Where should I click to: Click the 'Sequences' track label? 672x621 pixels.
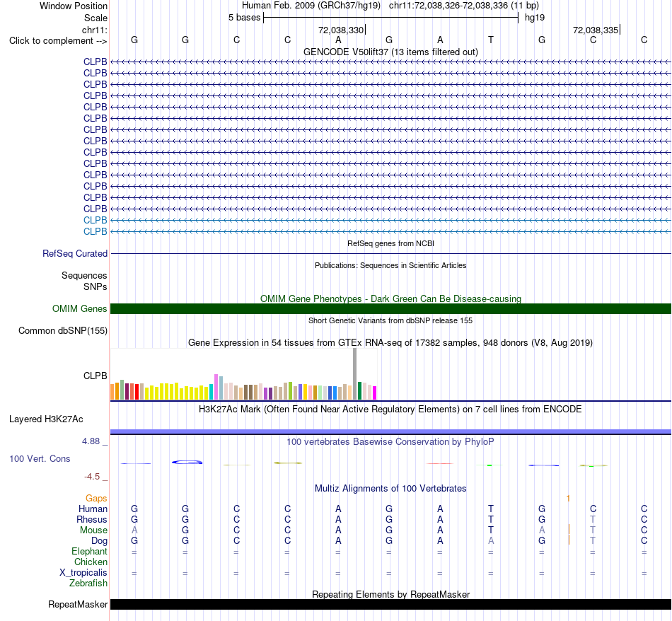(84, 276)
